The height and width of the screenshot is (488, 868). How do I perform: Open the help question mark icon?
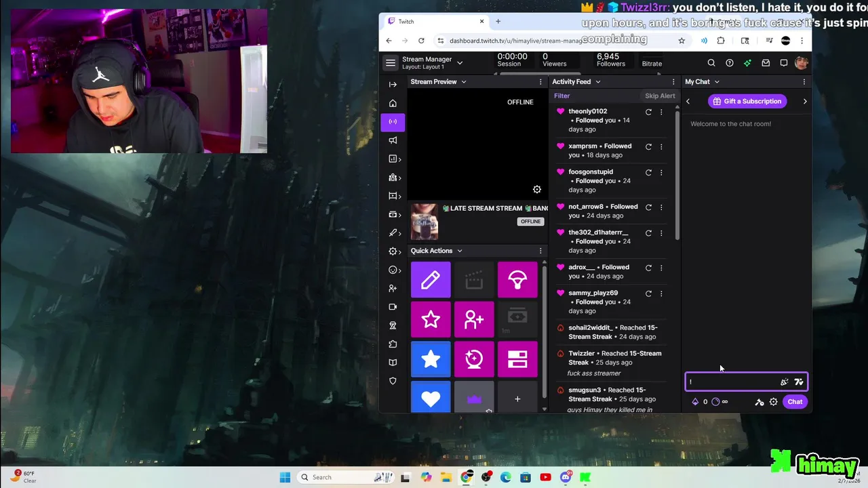[x=730, y=63]
